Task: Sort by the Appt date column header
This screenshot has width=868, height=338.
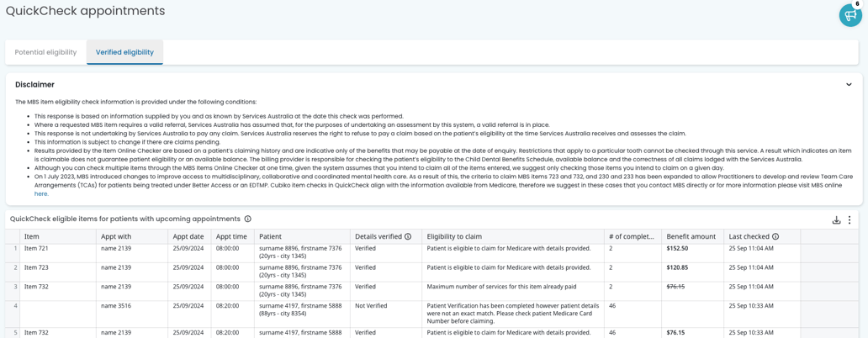Action: 188,237
